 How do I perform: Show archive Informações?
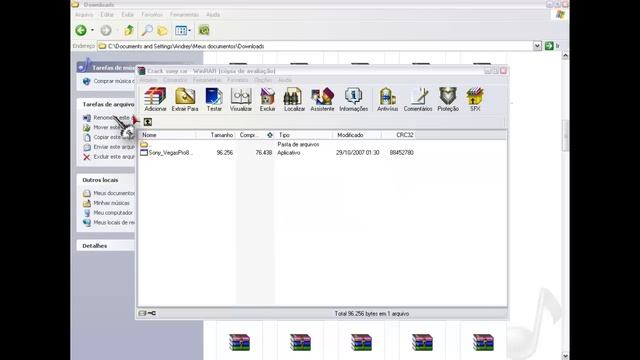pyautogui.click(x=353, y=99)
